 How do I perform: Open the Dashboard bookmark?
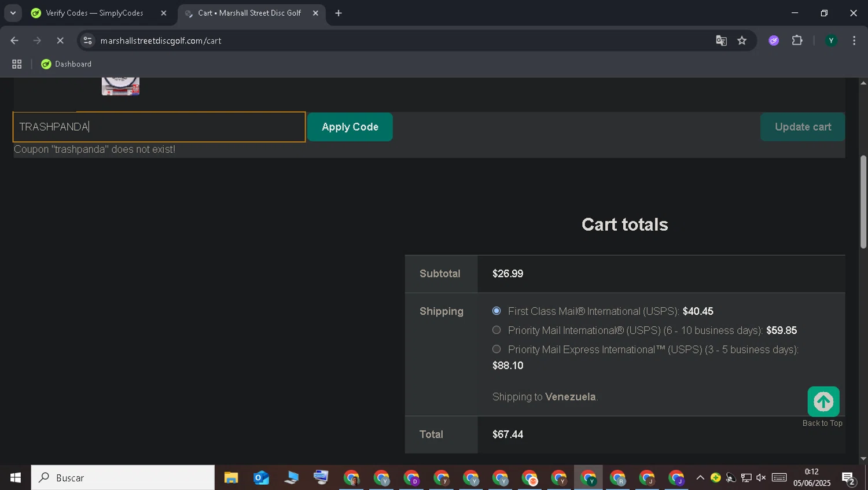(67, 64)
